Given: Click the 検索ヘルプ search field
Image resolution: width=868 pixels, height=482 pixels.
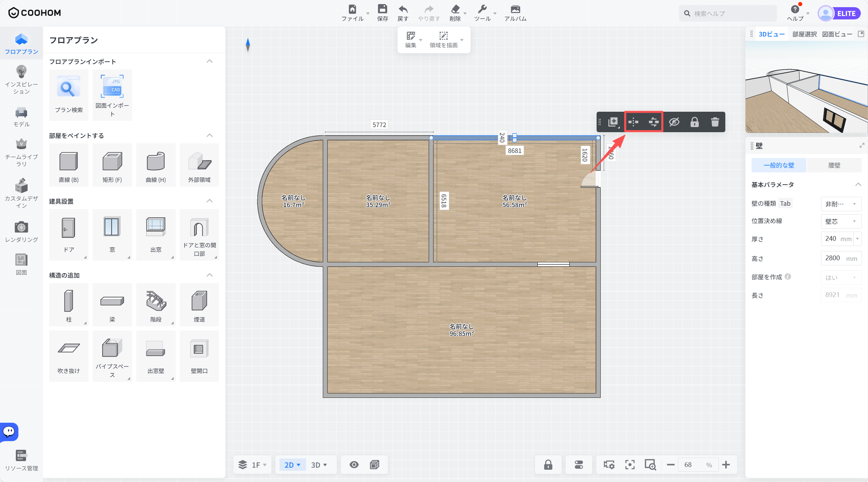Looking at the screenshot, I should (728, 13).
